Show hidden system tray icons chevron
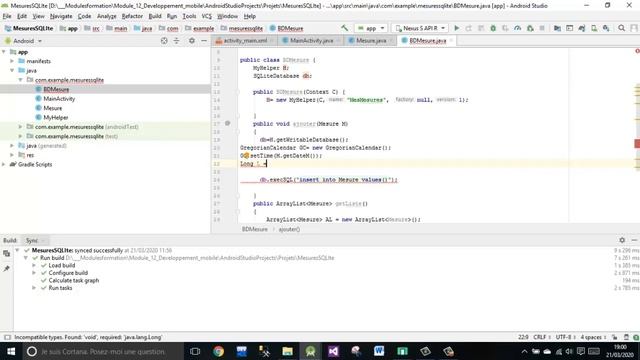Image resolution: width=640 pixels, height=360 pixels. pyautogui.click(x=524, y=351)
